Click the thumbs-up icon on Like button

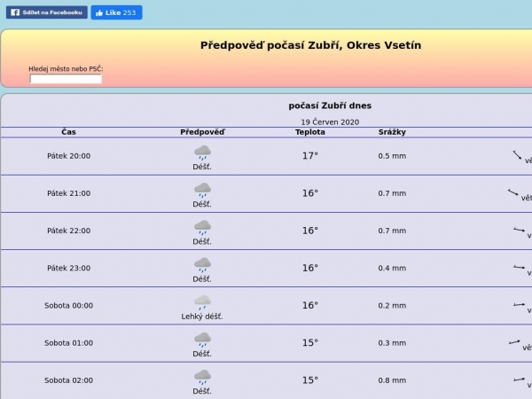pyautogui.click(x=99, y=13)
